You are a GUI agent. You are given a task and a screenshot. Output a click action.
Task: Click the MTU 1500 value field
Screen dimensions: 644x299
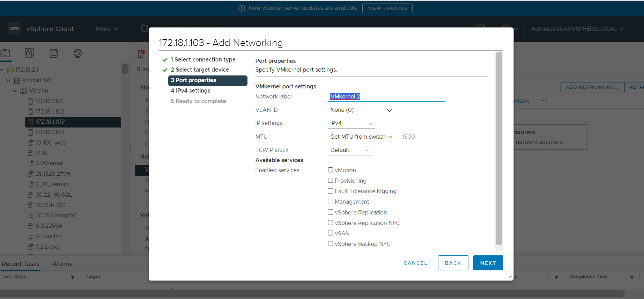point(435,137)
